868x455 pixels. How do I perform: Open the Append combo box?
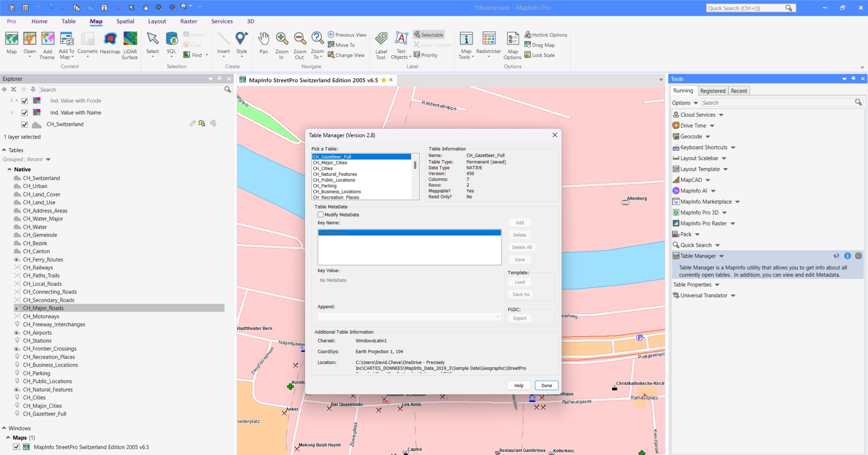click(410, 317)
